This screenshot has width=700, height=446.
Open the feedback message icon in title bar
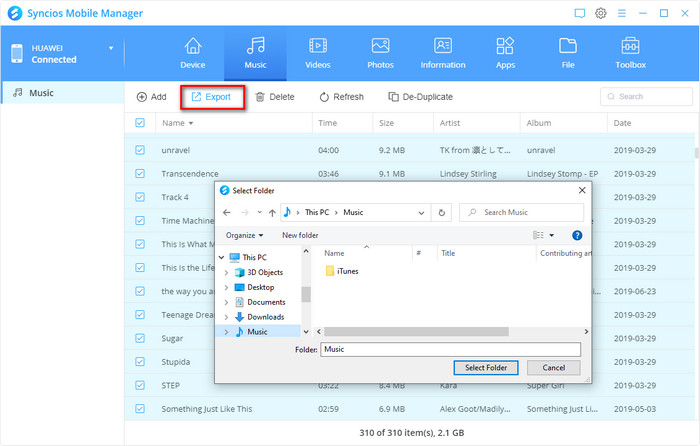pyautogui.click(x=579, y=13)
